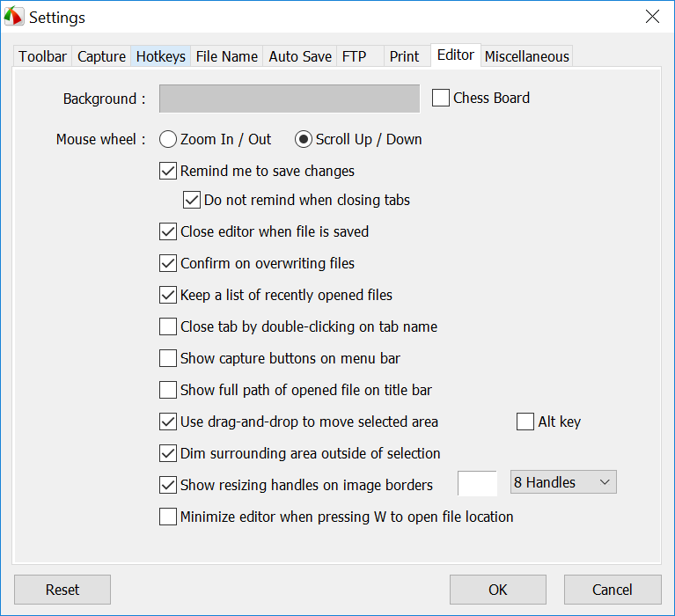The height and width of the screenshot is (616, 675).
Task: Click the FastStone app icon in title bar
Action: (14, 17)
